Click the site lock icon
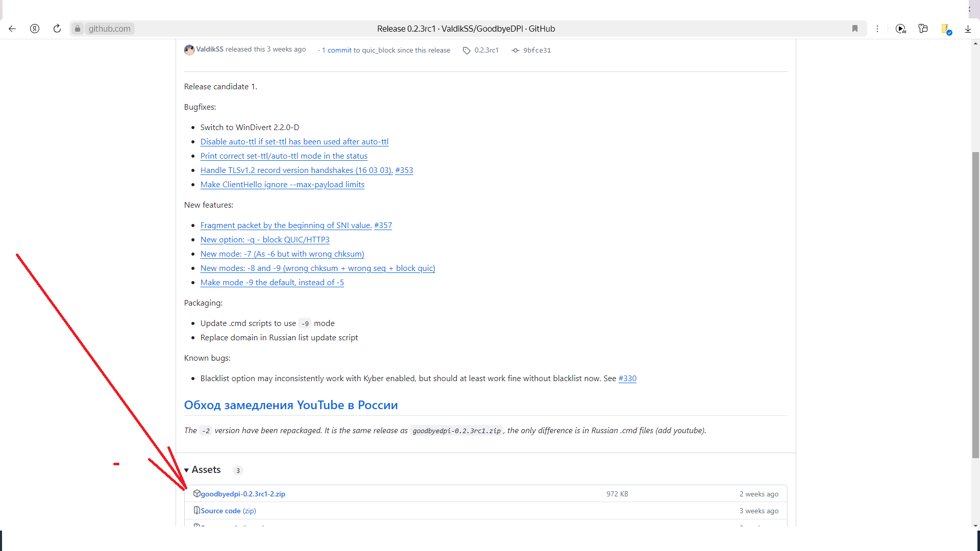Viewport: 980px width, 551px height. [x=78, y=29]
